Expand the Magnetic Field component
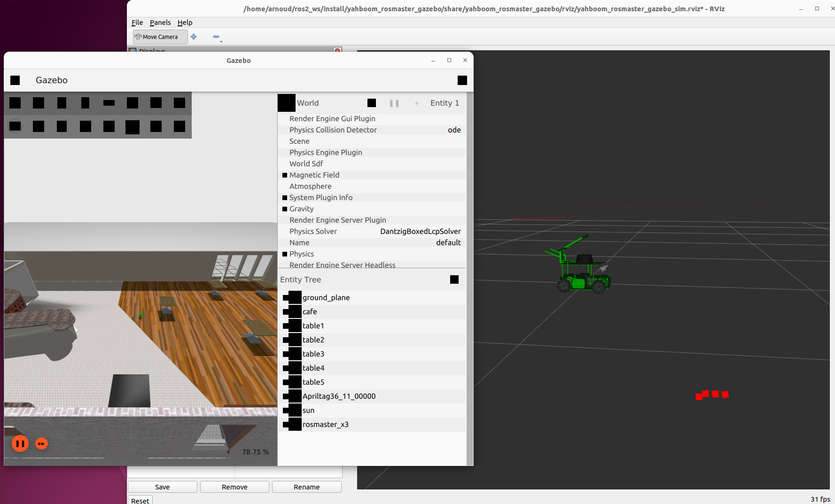Viewport: 835px width, 504px height. click(285, 175)
